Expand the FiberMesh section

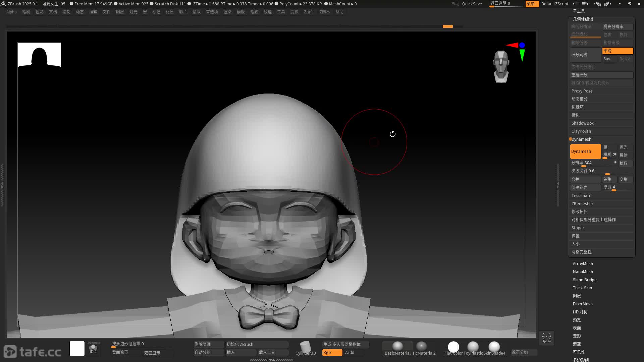click(583, 304)
